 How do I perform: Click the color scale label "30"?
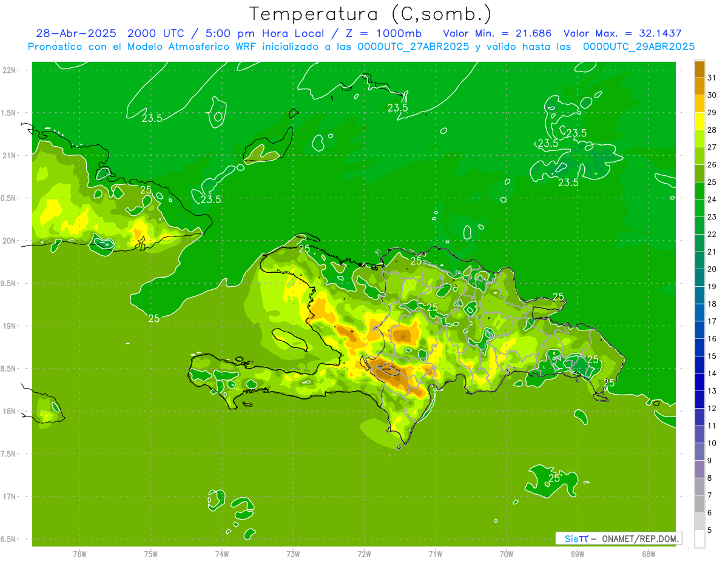pos(712,95)
